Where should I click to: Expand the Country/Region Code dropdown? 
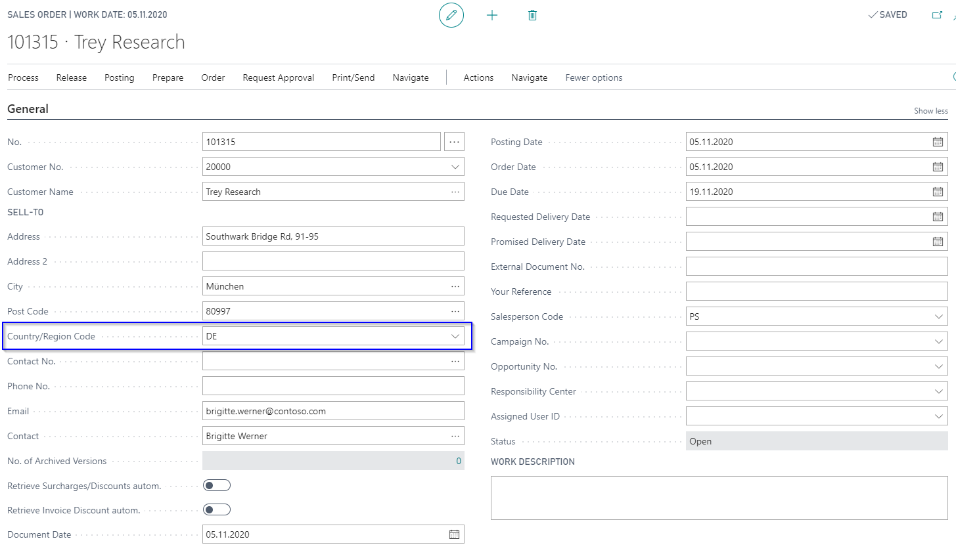pyautogui.click(x=455, y=336)
